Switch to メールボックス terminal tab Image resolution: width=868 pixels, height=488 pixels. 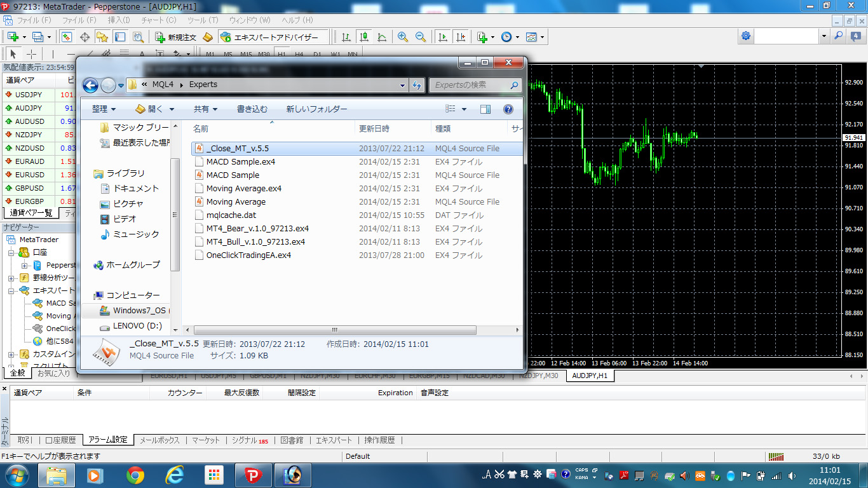pyautogui.click(x=159, y=440)
